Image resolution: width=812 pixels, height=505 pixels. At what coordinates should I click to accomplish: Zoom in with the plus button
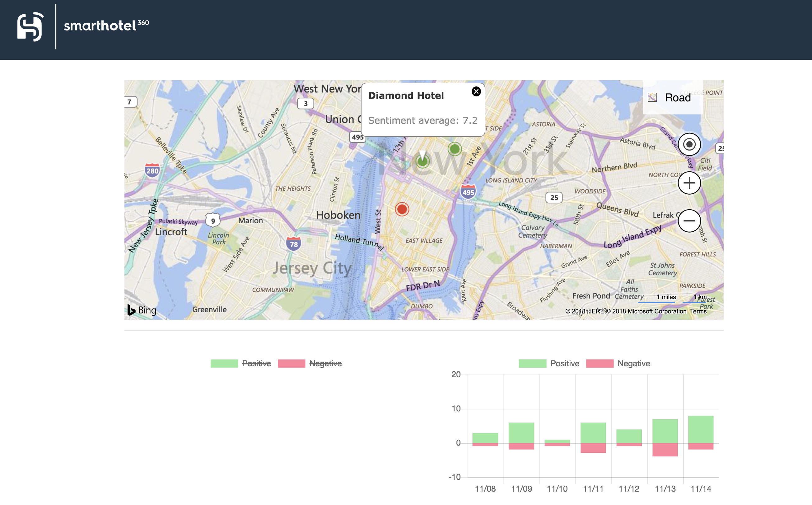coord(689,183)
